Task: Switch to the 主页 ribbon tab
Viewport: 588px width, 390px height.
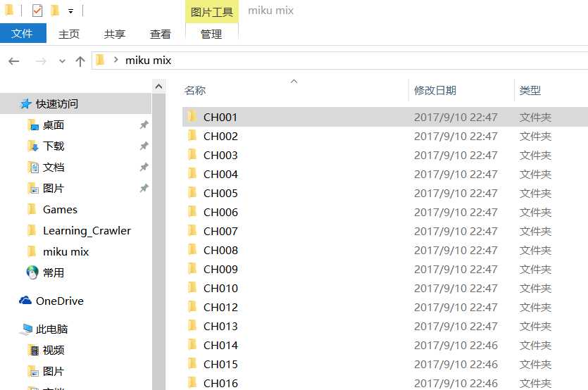Action: [69, 34]
